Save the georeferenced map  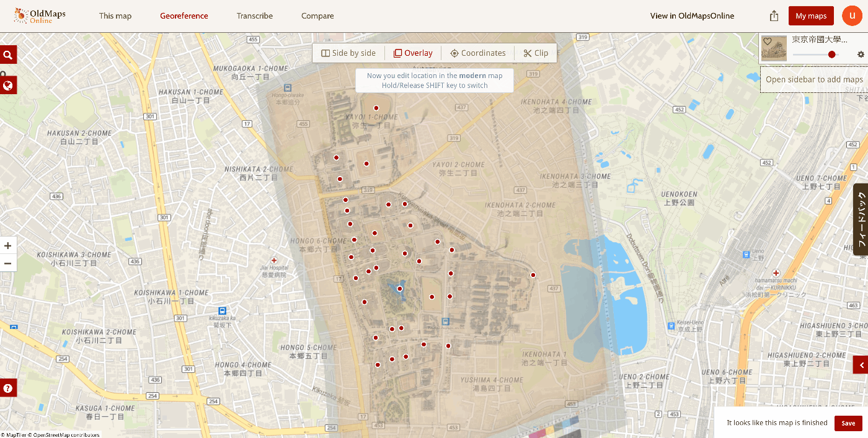[848, 423]
